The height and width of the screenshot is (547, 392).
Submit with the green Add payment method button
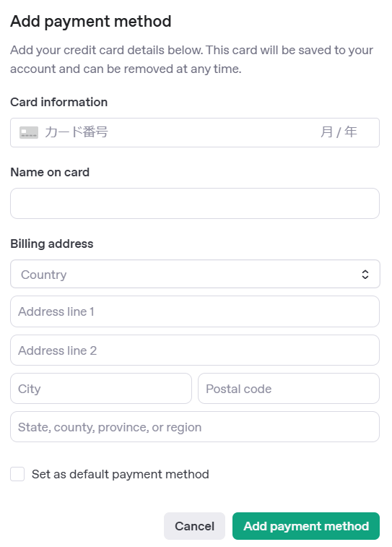click(306, 526)
